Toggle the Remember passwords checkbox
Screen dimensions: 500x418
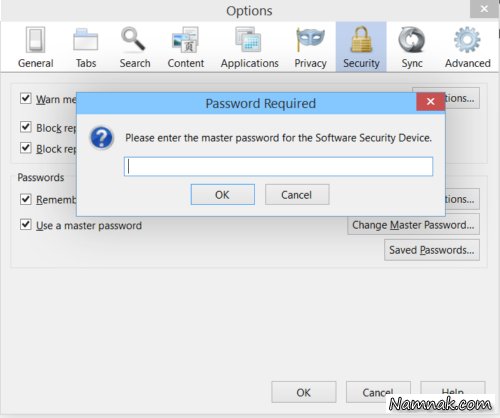[26, 199]
